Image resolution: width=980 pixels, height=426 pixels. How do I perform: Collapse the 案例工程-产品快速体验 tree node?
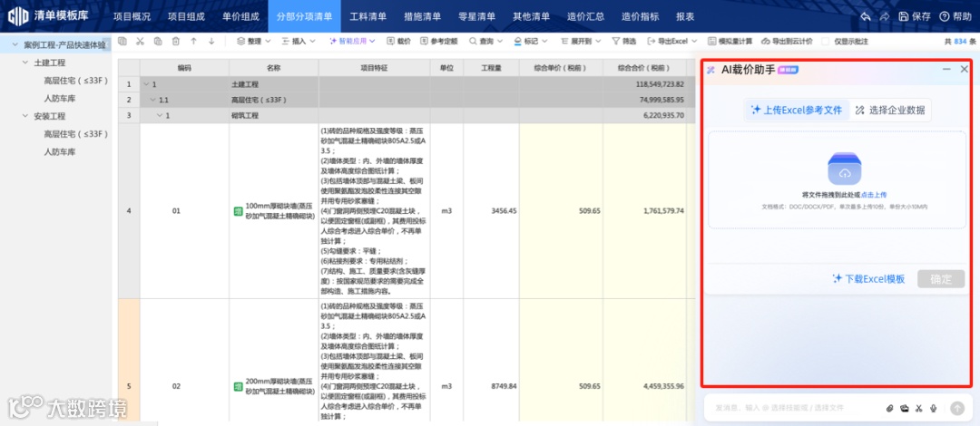click(15, 45)
